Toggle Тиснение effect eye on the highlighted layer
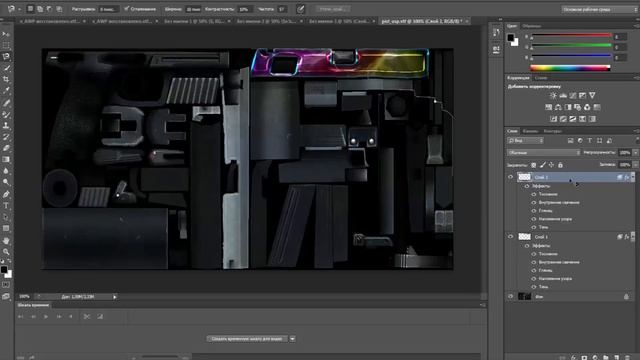This screenshot has width=640, height=360. 533,194
